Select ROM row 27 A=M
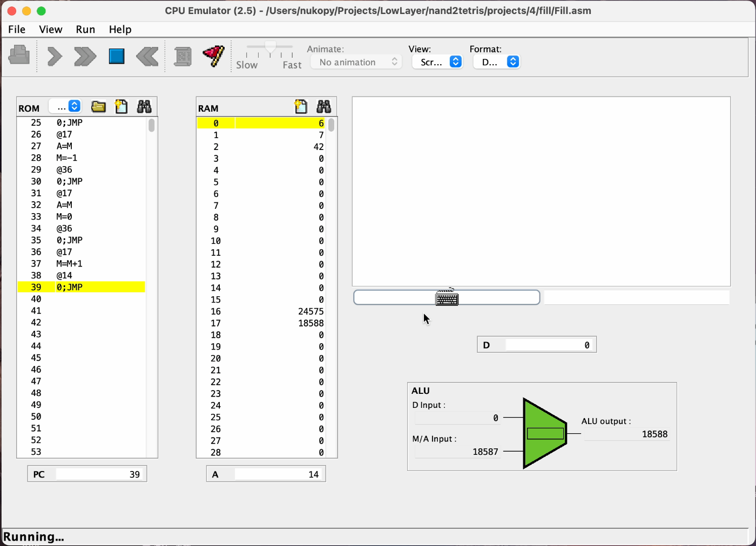 (x=81, y=146)
